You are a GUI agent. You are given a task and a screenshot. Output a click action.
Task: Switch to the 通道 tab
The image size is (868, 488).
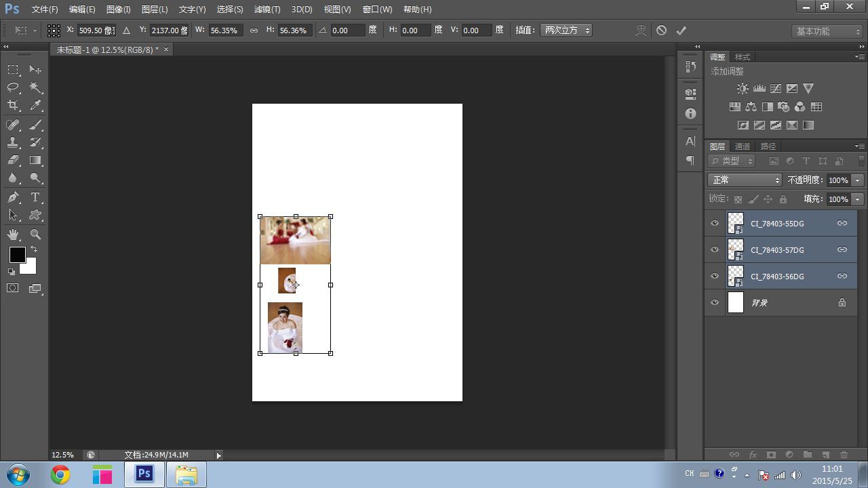[743, 146]
